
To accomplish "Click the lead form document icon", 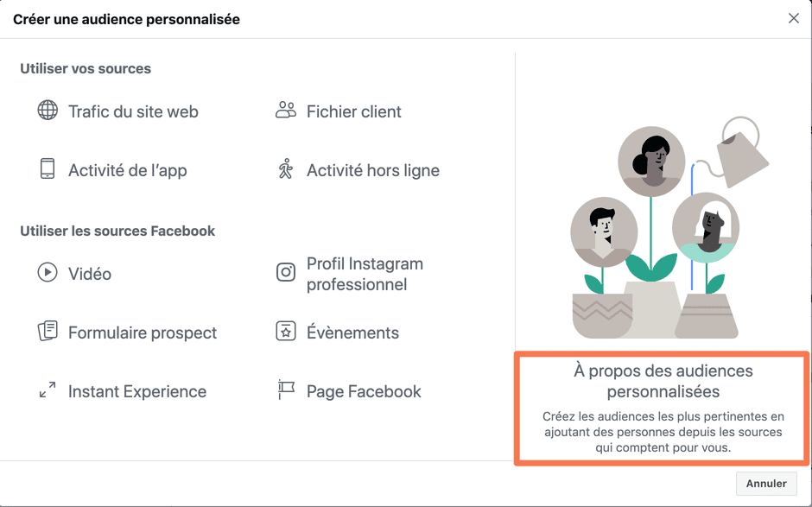I will (48, 332).
